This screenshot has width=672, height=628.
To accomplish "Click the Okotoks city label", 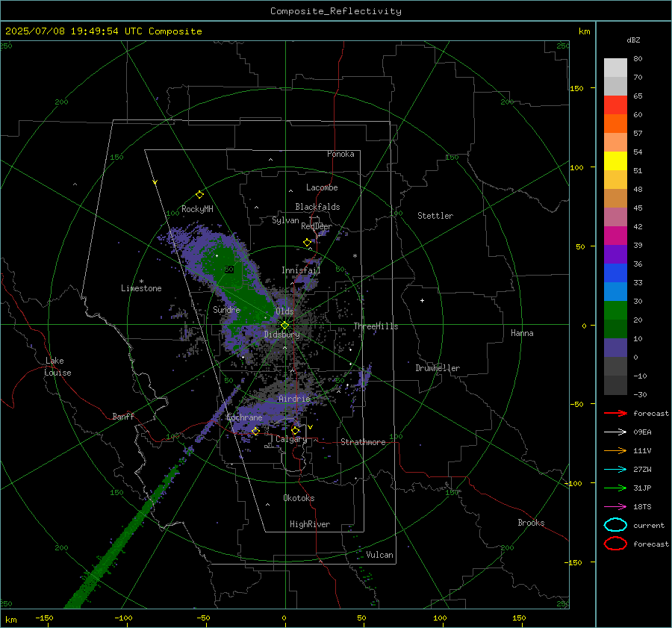I will (299, 498).
